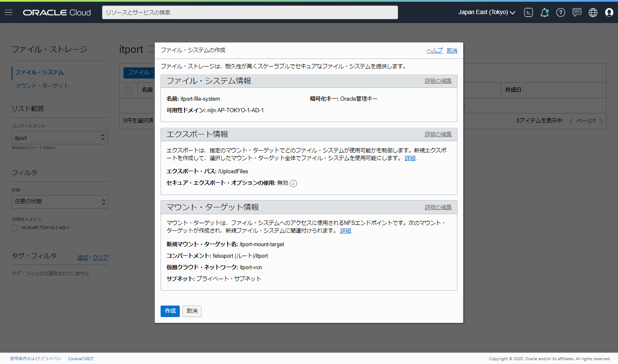
Task: Click the 取消 link in dialog header
Action: point(452,50)
